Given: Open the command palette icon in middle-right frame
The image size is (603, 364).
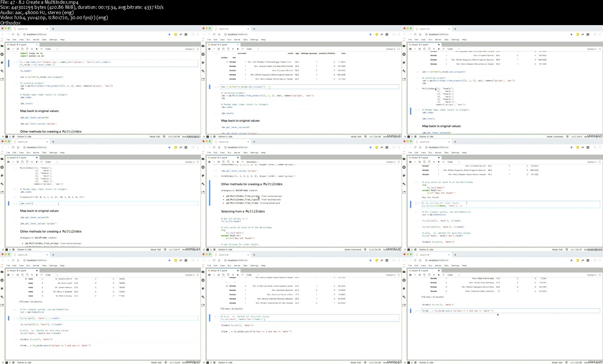Looking at the screenshot, I should click(x=404, y=175).
